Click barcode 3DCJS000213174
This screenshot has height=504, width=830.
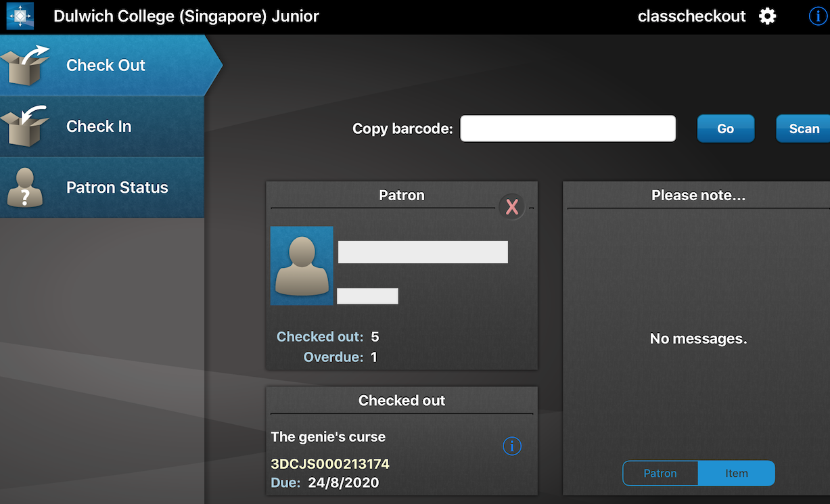330,464
